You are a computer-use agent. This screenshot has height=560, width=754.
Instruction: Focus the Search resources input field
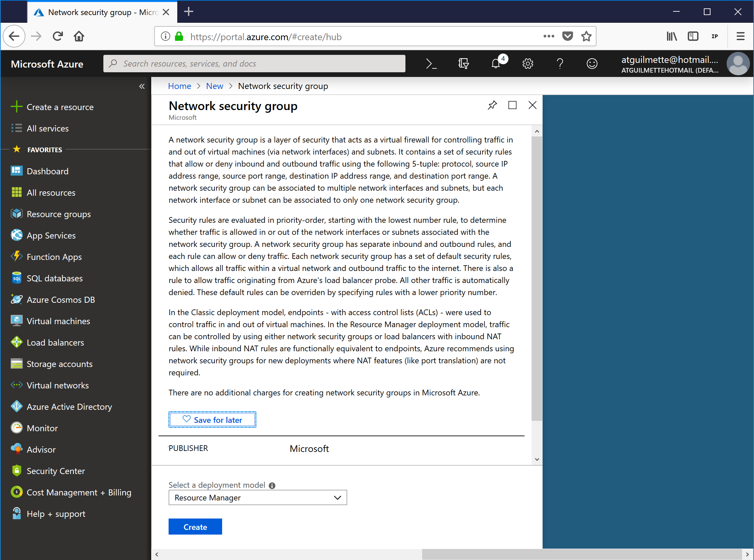coord(254,64)
